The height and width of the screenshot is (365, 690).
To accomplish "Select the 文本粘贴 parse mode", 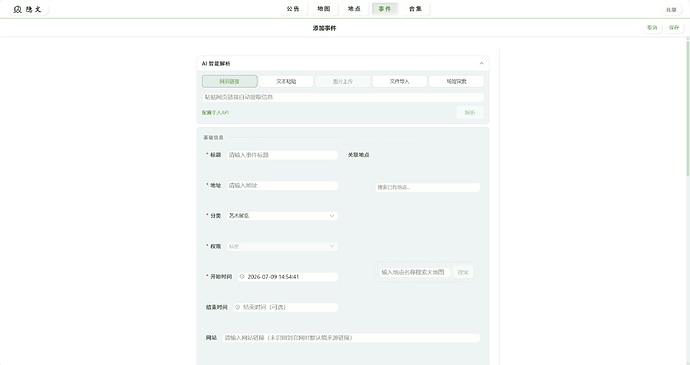I will [286, 81].
